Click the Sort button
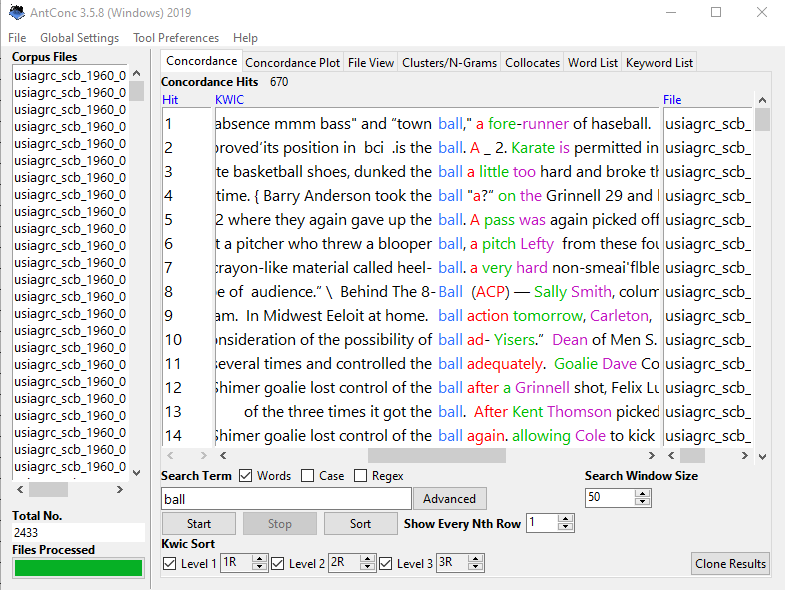785x590 pixels. [x=360, y=524]
